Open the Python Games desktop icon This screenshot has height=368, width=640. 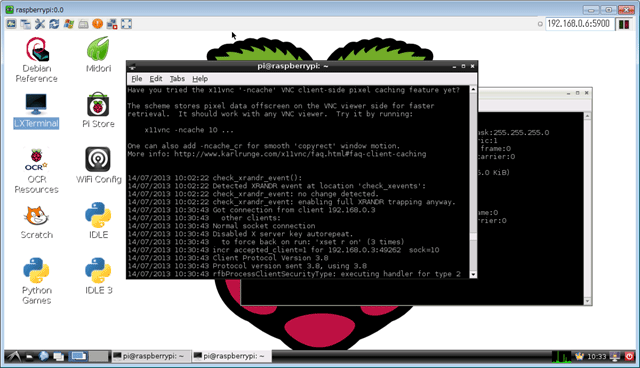[x=36, y=282]
